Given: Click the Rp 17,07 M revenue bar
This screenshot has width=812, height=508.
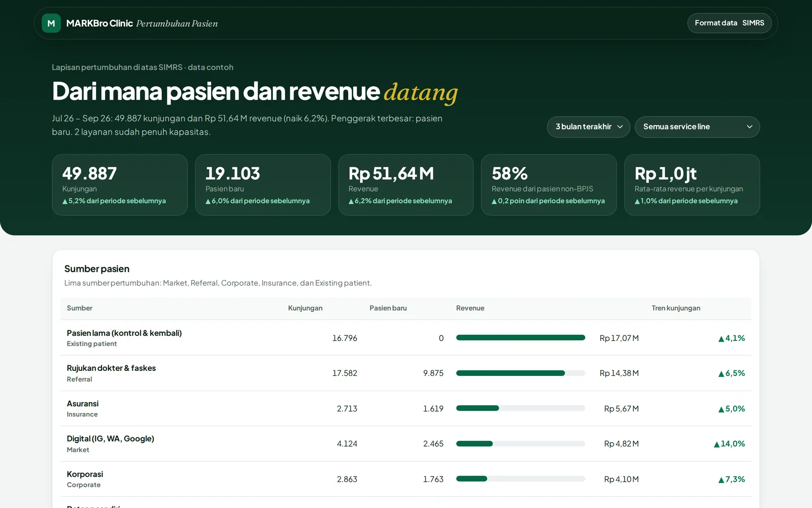Looking at the screenshot, I should point(521,338).
